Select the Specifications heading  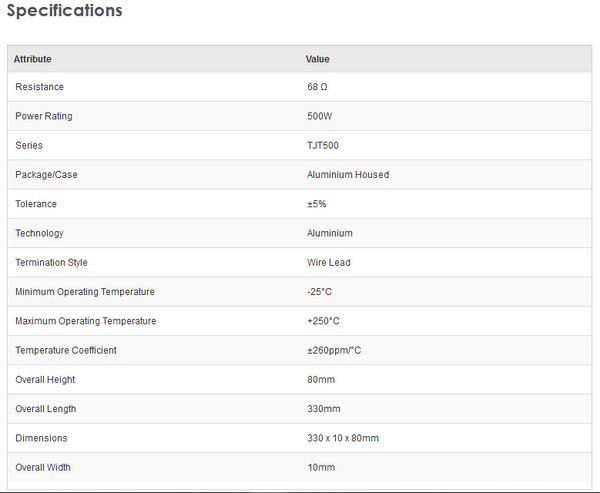(65, 11)
